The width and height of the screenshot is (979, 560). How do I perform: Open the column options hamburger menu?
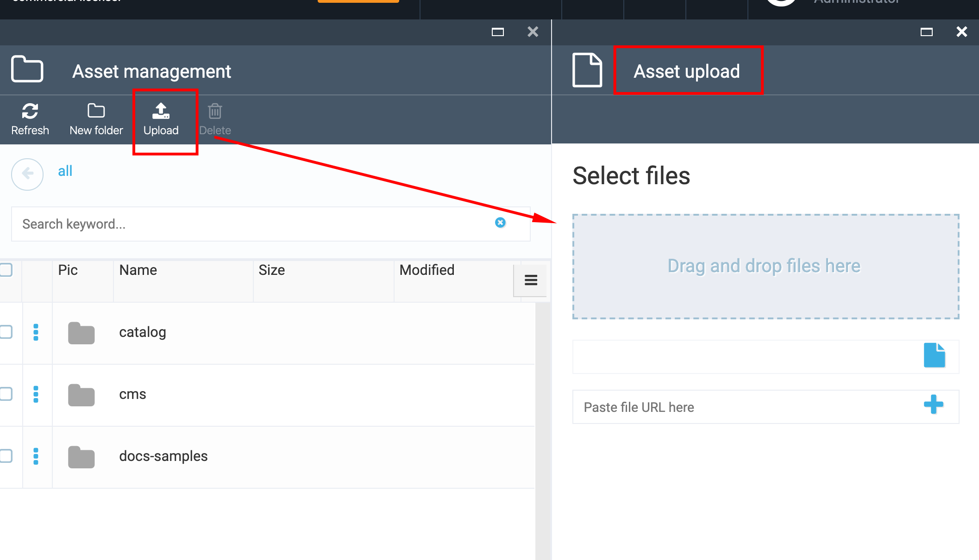(531, 280)
